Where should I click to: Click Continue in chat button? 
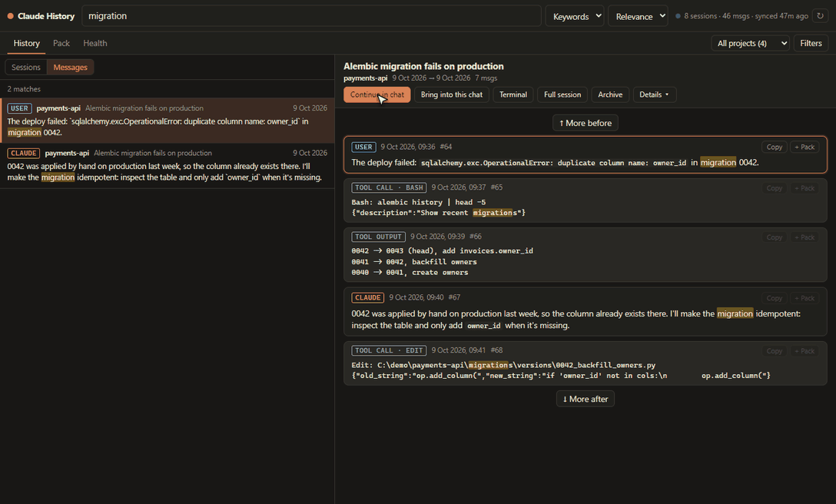[x=377, y=94]
